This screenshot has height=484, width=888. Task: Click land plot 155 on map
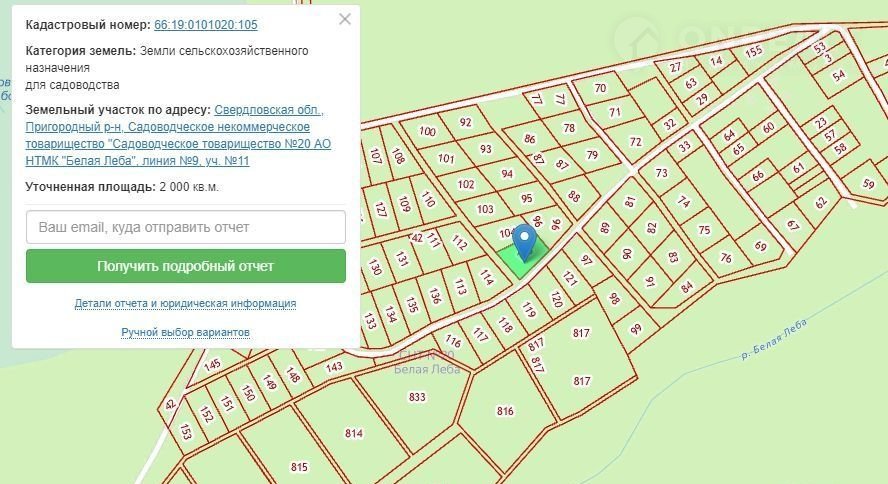point(754,51)
